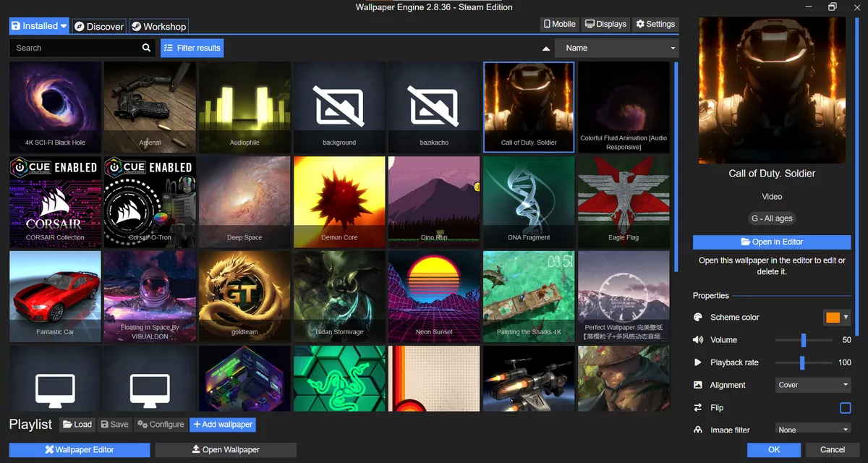The width and height of the screenshot is (868, 463).
Task: Expand the Scheme color dropdown arrow
Action: (846, 317)
